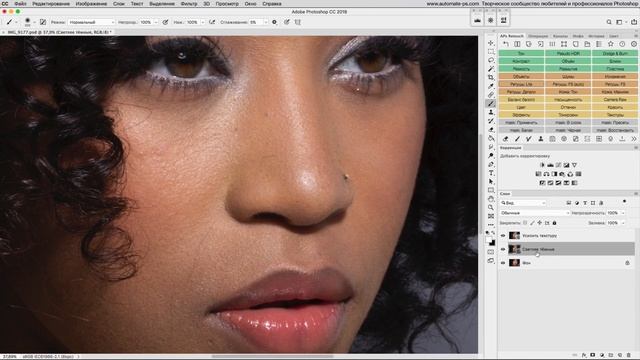Hide the 'Светлее Меньше' layer
640x360 pixels.
pyautogui.click(x=503, y=249)
